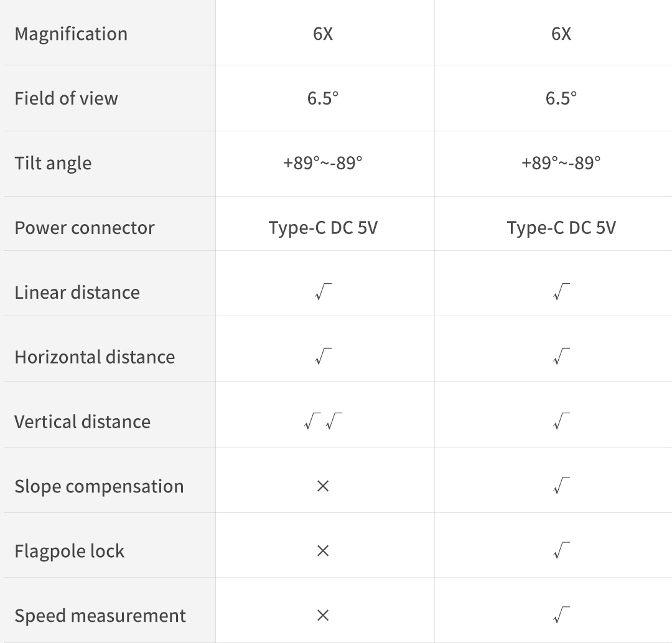The width and height of the screenshot is (672, 643).
Task: Click the second column's 6X magnification value
Action: click(561, 34)
